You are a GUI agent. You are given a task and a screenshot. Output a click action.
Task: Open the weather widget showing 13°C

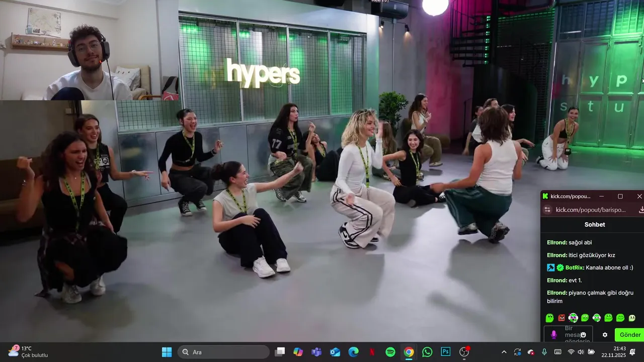tap(28, 352)
